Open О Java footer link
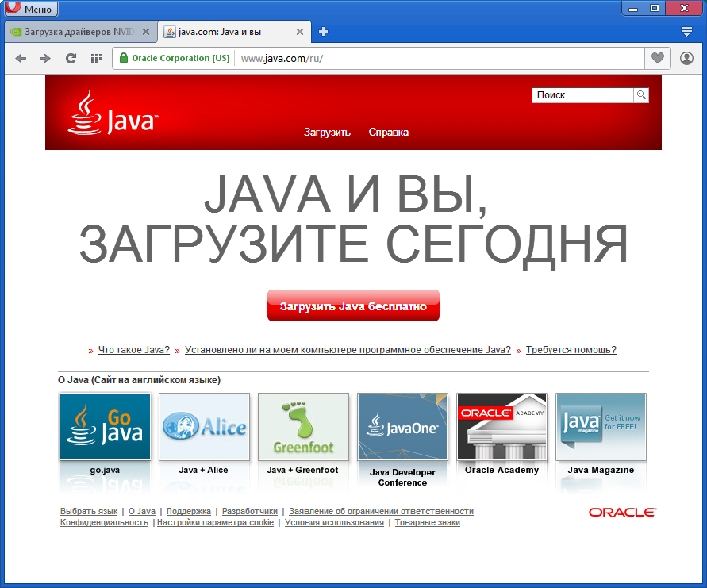This screenshot has height=588, width=707. (142, 511)
